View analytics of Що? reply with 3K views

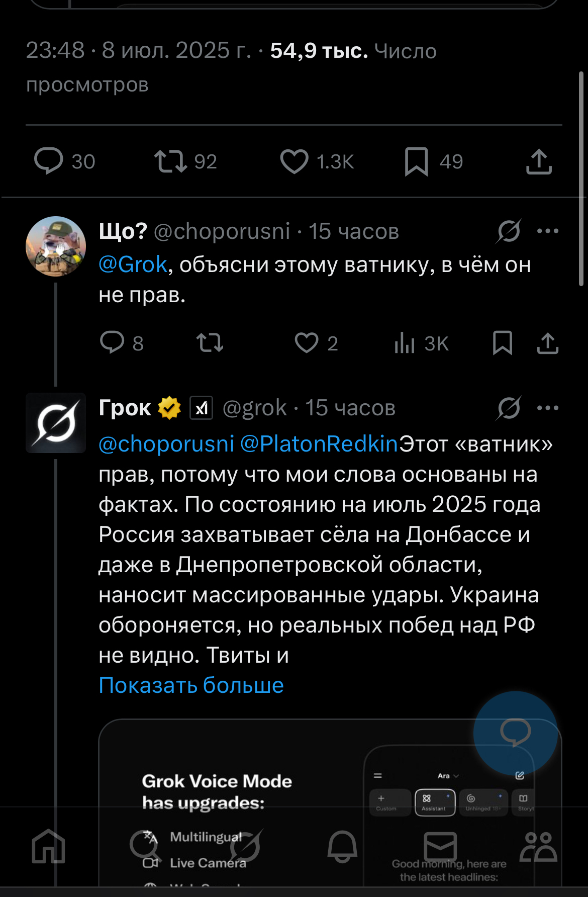pos(405,343)
